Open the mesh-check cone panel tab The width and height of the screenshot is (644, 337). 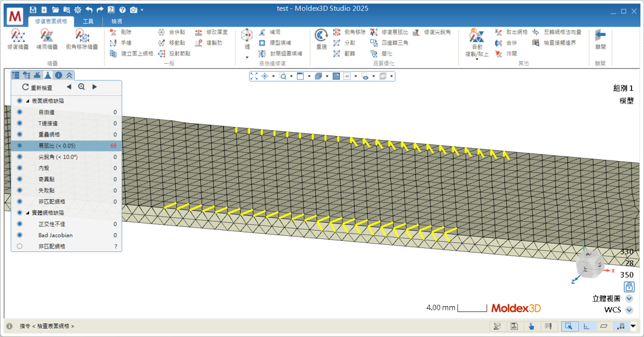point(48,75)
